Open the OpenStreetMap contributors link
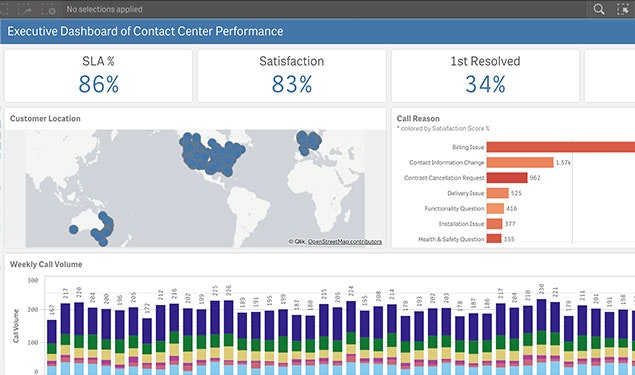This screenshot has height=375, width=635. click(345, 241)
